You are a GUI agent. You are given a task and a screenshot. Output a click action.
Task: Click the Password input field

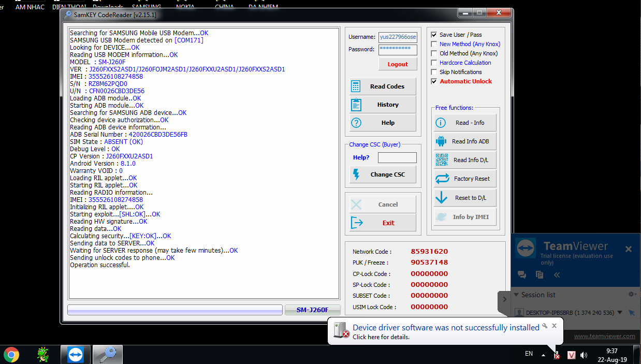pos(398,50)
